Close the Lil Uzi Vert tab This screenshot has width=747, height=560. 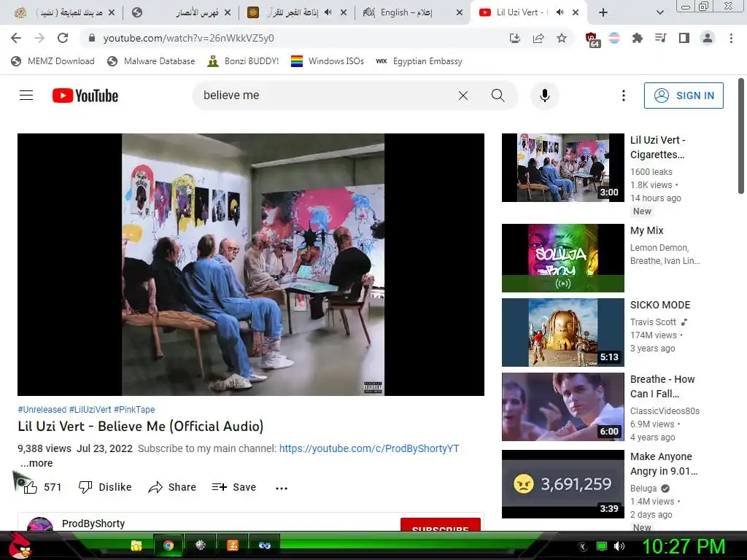(x=576, y=12)
